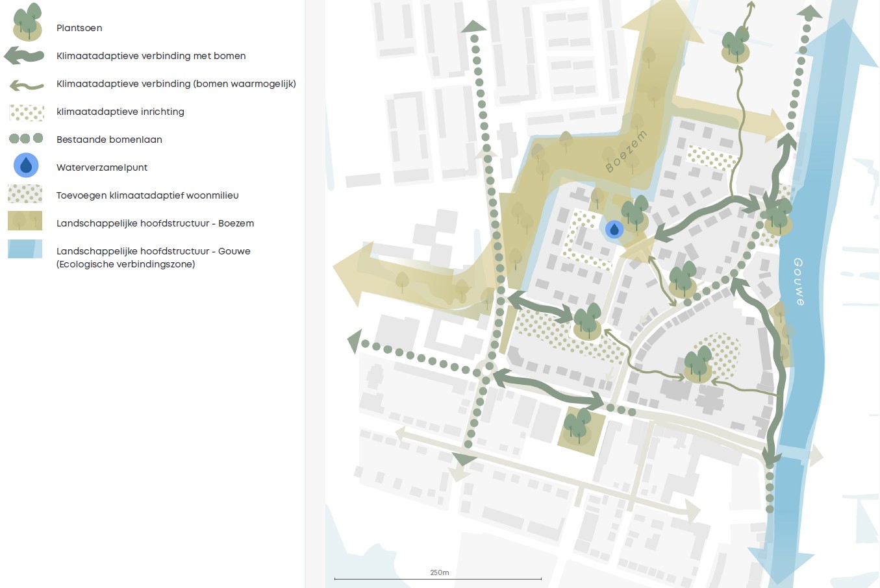Click the 'Waterverzamelpunt' legend label

click(x=102, y=167)
